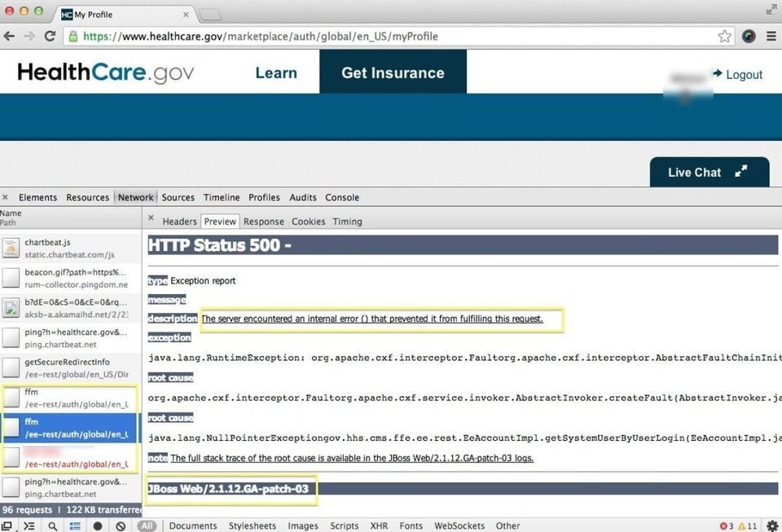Toggle the DevTools dock-side icon
This screenshot has height=532, width=782.
[x=7, y=525]
